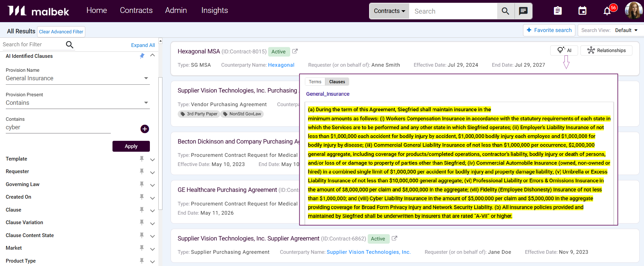644x266 pixels.
Task: Expand the Clause Variation filter section
Action: [x=153, y=223]
